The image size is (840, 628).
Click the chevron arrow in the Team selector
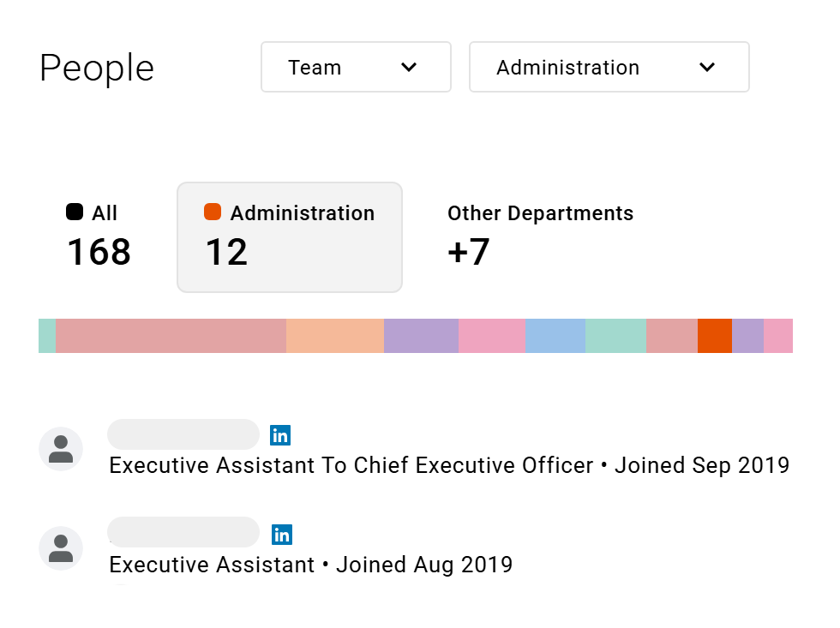[409, 67]
